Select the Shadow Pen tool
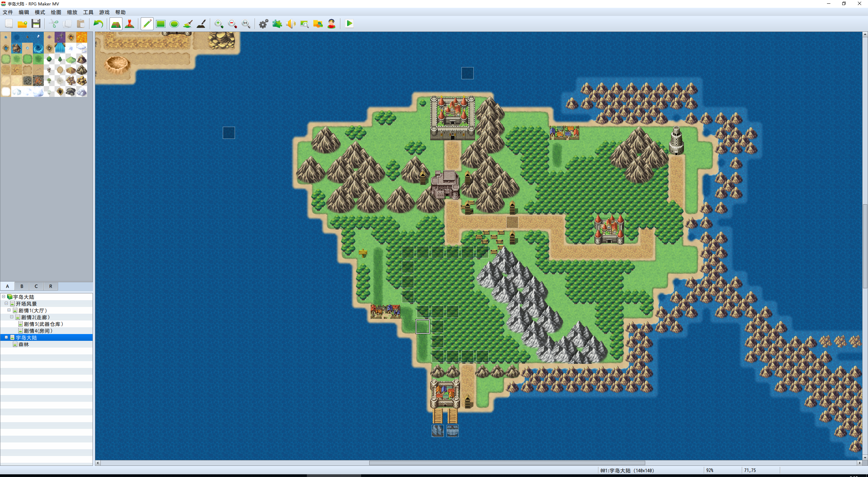The height and width of the screenshot is (477, 868). (x=201, y=24)
